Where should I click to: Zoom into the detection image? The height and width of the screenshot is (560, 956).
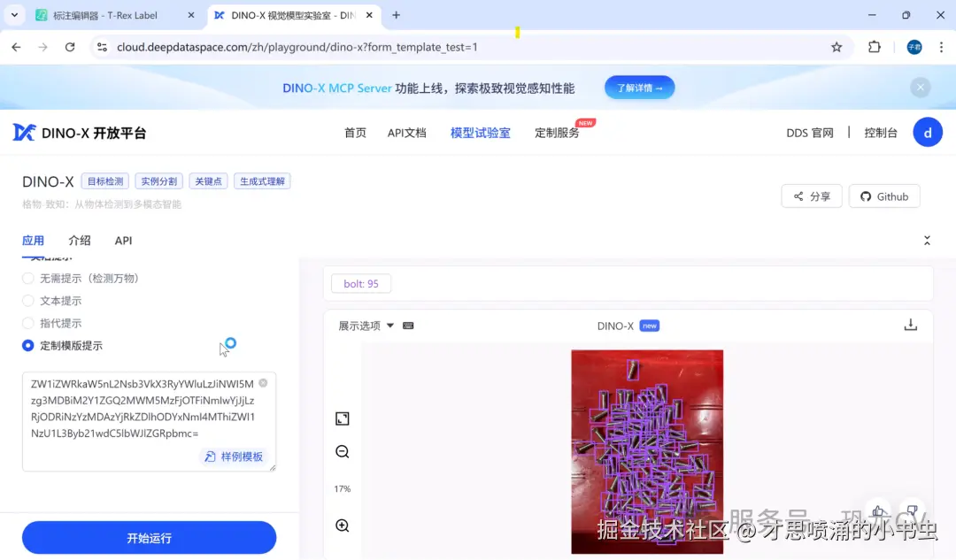pyautogui.click(x=343, y=525)
